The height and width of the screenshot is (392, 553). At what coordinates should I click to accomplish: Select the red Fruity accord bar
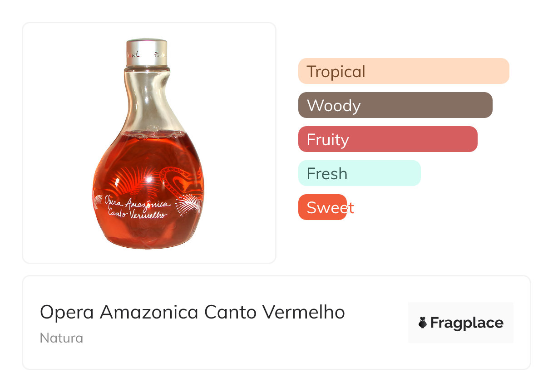click(x=387, y=139)
